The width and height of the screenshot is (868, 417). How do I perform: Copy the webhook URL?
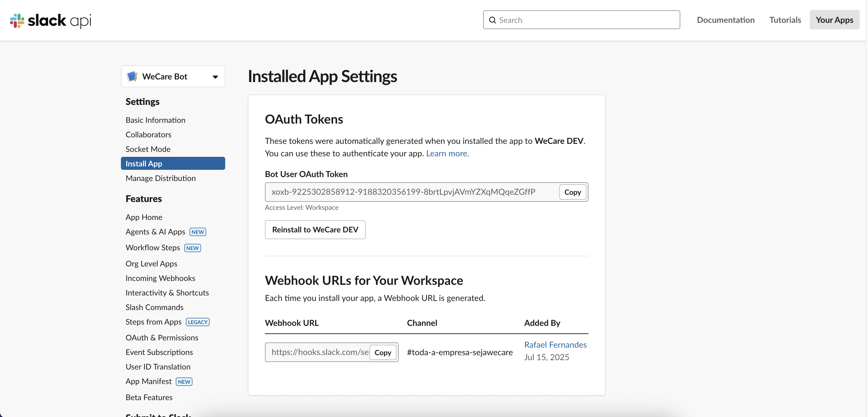tap(383, 352)
